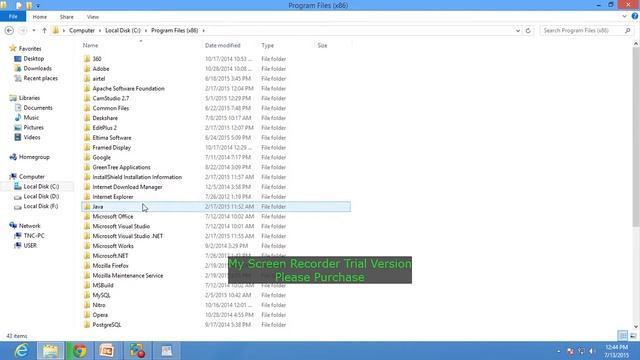640x360 pixels.
Task: Click the Pictures library icon
Action: tap(18, 127)
